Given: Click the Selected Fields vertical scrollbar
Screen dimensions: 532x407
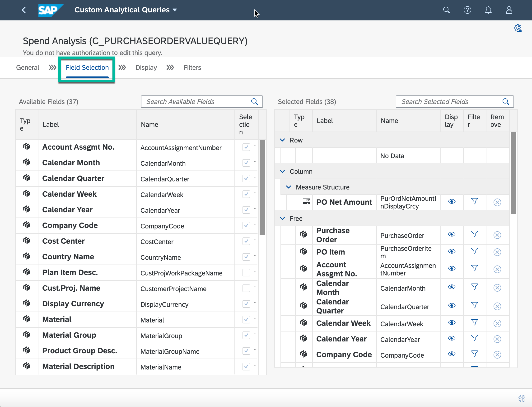Looking at the screenshot, I should pos(513,173).
